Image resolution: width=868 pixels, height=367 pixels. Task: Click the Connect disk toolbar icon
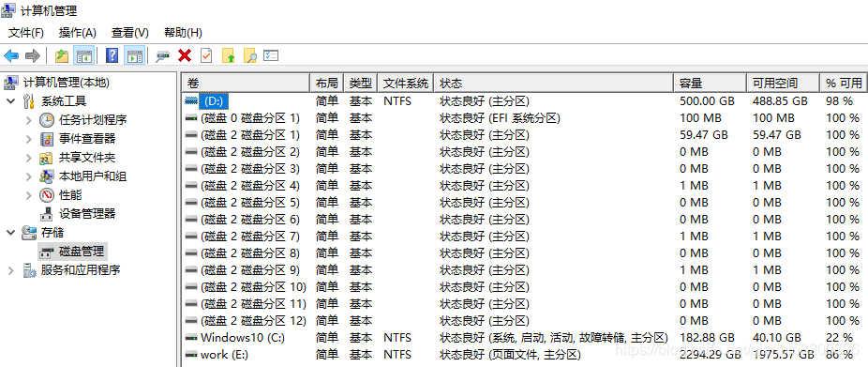(x=163, y=56)
